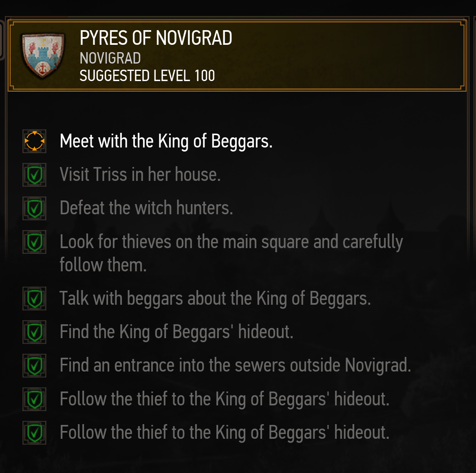Select Meet with the King of Beggars objective
476x473 pixels.
[166, 141]
